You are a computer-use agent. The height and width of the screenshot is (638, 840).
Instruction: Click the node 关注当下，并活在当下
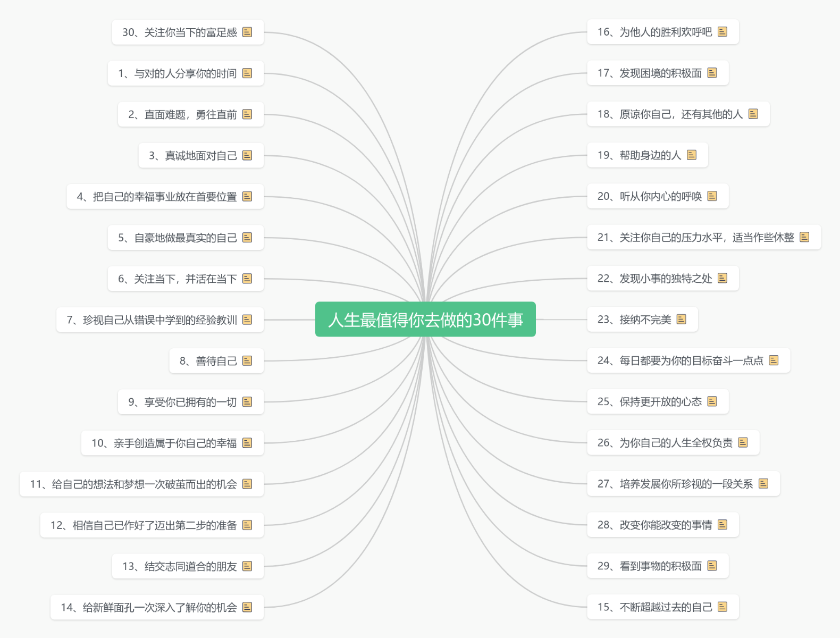point(178,279)
